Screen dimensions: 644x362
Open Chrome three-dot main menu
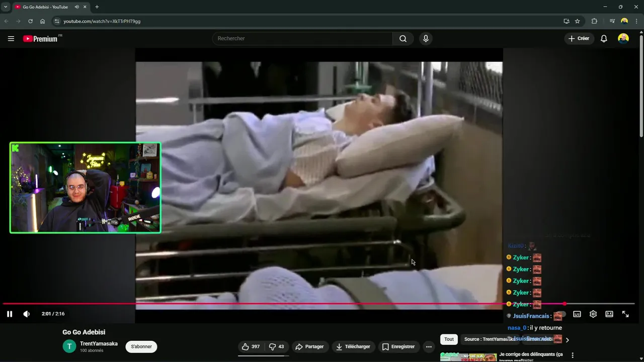pyautogui.click(x=637, y=21)
